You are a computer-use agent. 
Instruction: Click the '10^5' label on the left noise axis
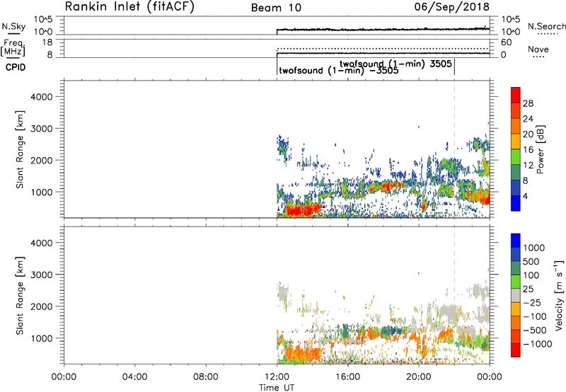coord(43,19)
